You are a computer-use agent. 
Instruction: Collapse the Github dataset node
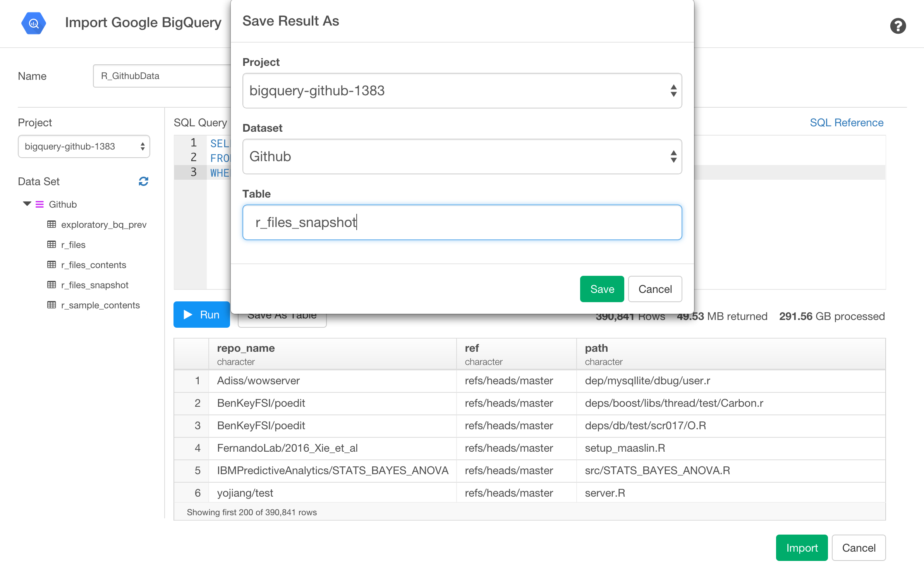(26, 204)
